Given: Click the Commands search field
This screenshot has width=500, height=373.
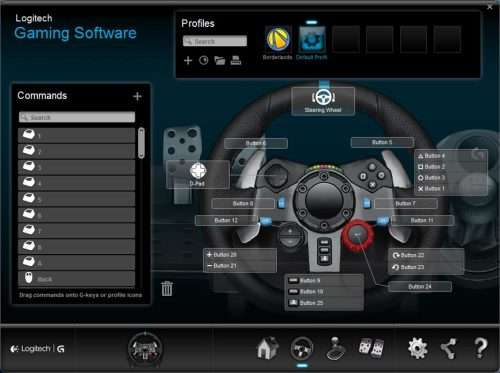Looking at the screenshot, I should coord(77,117).
